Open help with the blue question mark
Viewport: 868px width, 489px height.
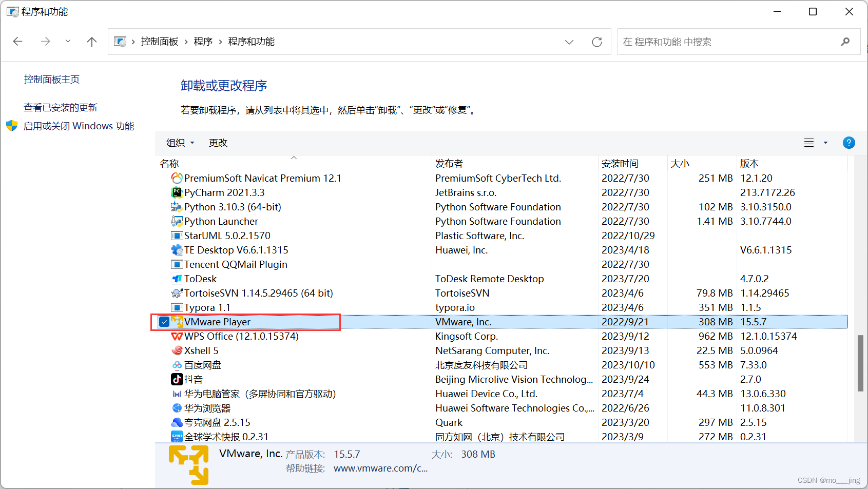(849, 143)
